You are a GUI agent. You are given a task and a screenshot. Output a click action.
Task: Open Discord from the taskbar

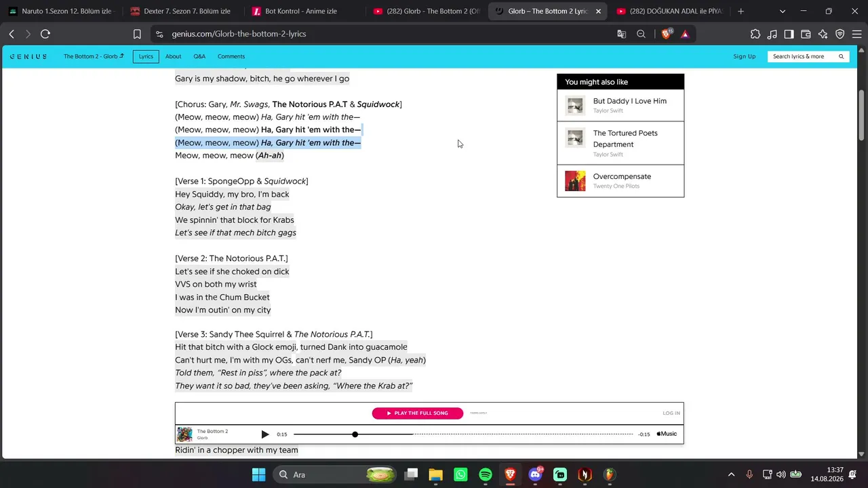535,474
